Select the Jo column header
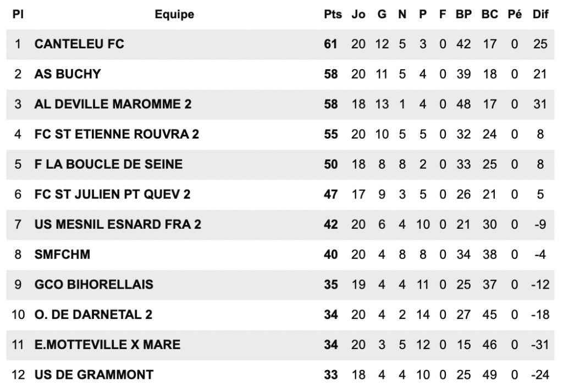 coord(358,14)
